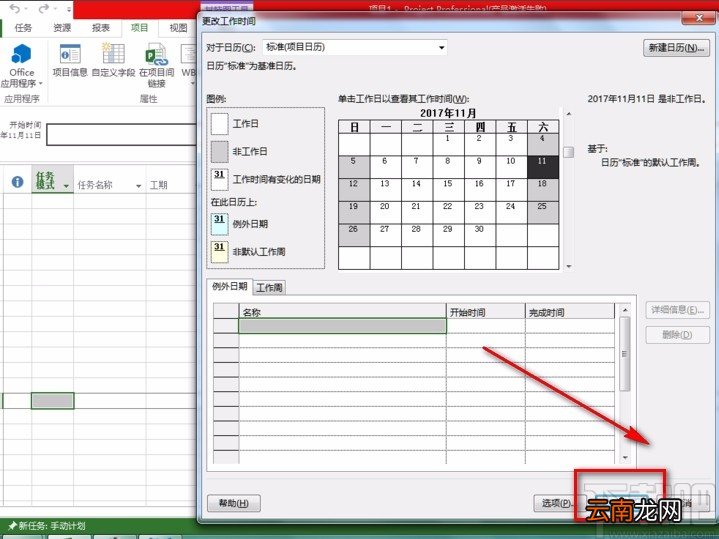Open the 任务名称 column filter dropdown
Screen dimensions: 719x539
tap(138, 186)
